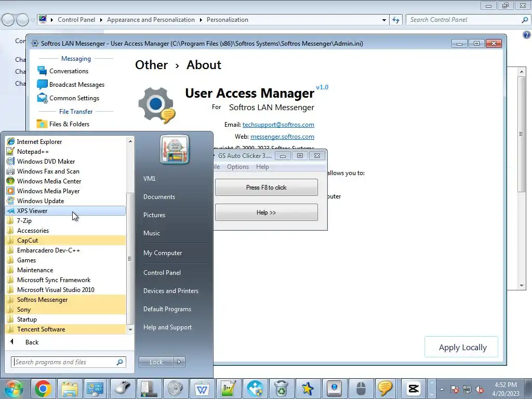The height and width of the screenshot is (399, 532).
Task: Open Default Programs
Action: [167, 309]
